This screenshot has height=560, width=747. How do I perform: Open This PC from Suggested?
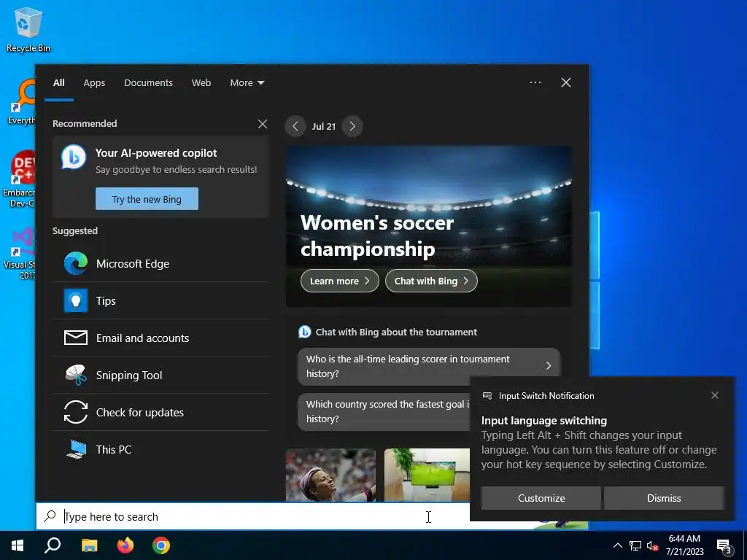161,449
